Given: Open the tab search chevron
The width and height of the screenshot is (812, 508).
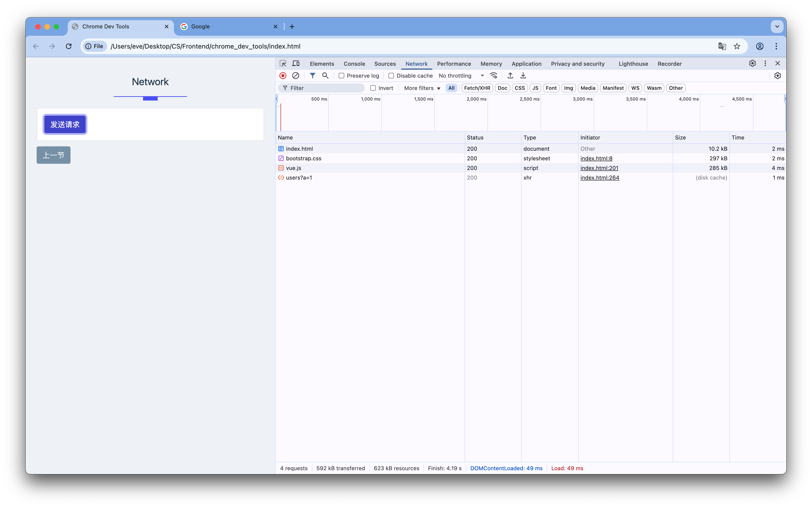Looking at the screenshot, I should [777, 27].
